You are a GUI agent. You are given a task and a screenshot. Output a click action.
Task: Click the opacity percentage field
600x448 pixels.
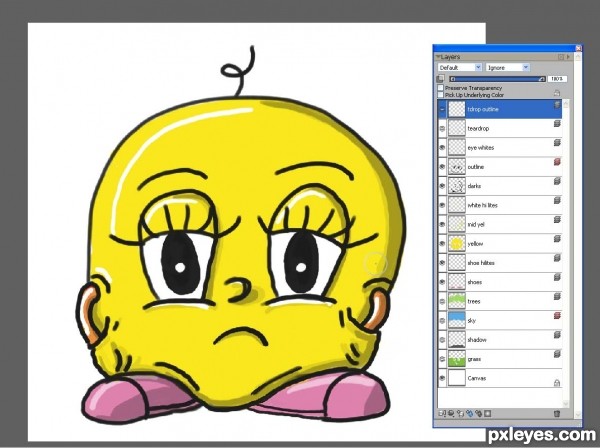coord(557,79)
